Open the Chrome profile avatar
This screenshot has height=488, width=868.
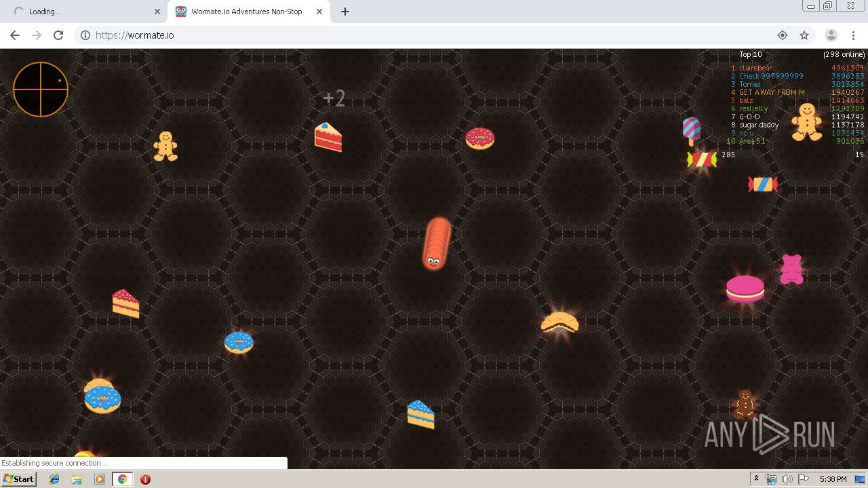tap(831, 35)
